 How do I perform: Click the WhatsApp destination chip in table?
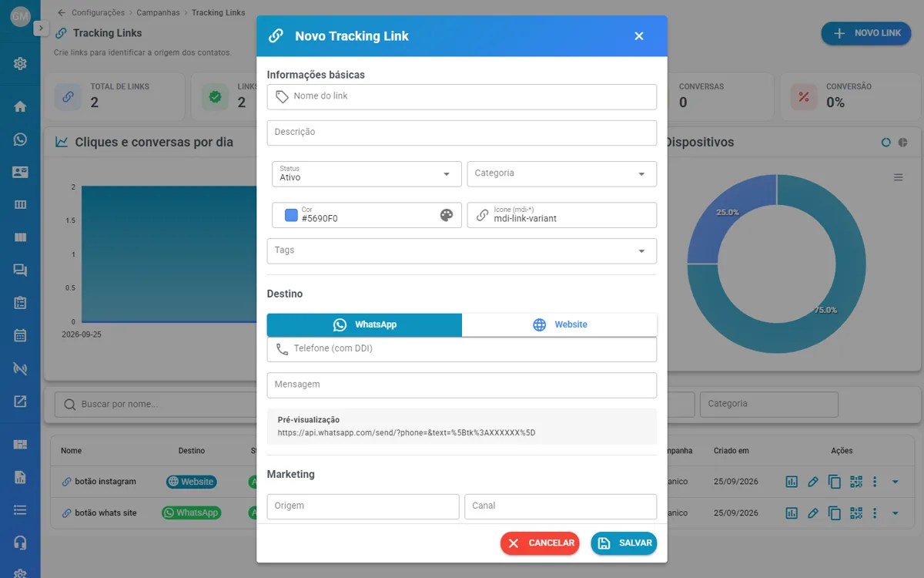tap(191, 513)
